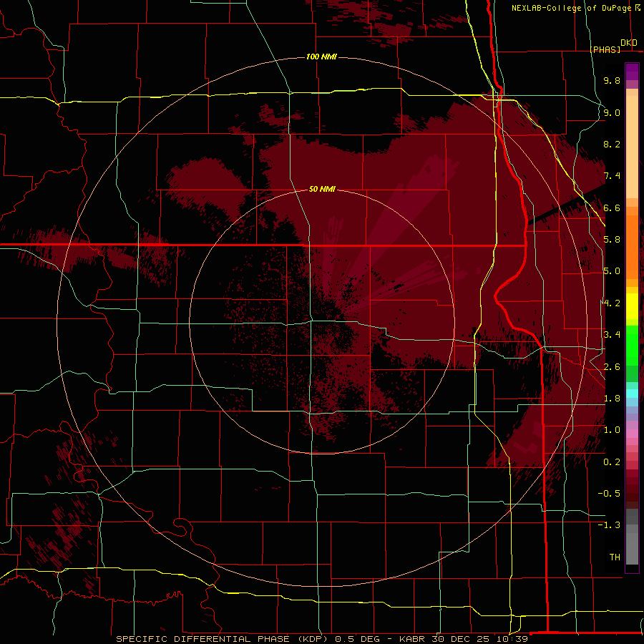Click the [PHAS] legend unit label
Image resolution: width=644 pixels, height=644 pixels.
pyautogui.click(x=605, y=49)
